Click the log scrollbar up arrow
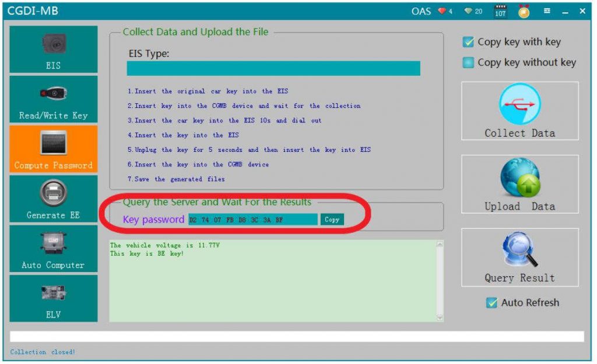Viewport: 597px width, 364px height. pyautogui.click(x=440, y=244)
